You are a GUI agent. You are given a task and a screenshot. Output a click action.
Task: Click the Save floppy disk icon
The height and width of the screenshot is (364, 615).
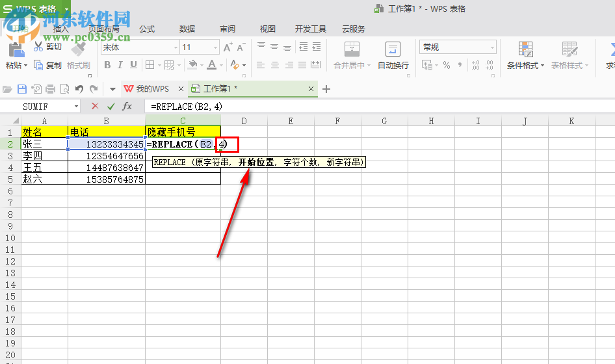[22, 89]
